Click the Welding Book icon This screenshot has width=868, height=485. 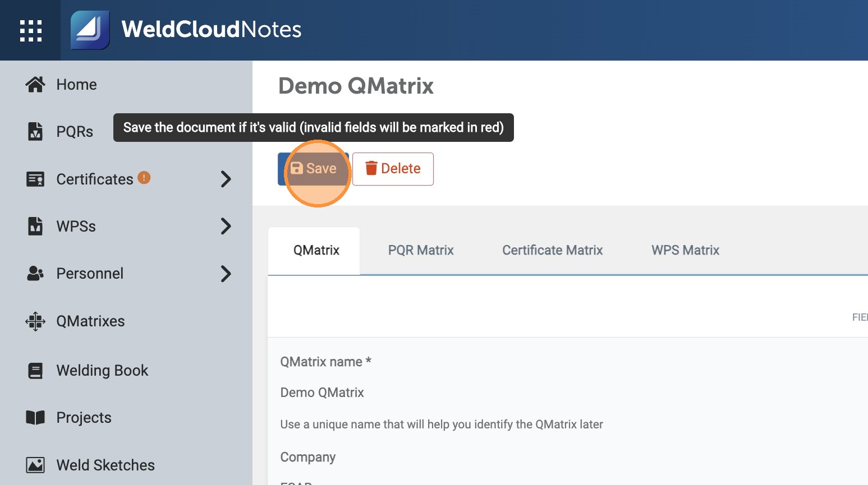click(35, 371)
